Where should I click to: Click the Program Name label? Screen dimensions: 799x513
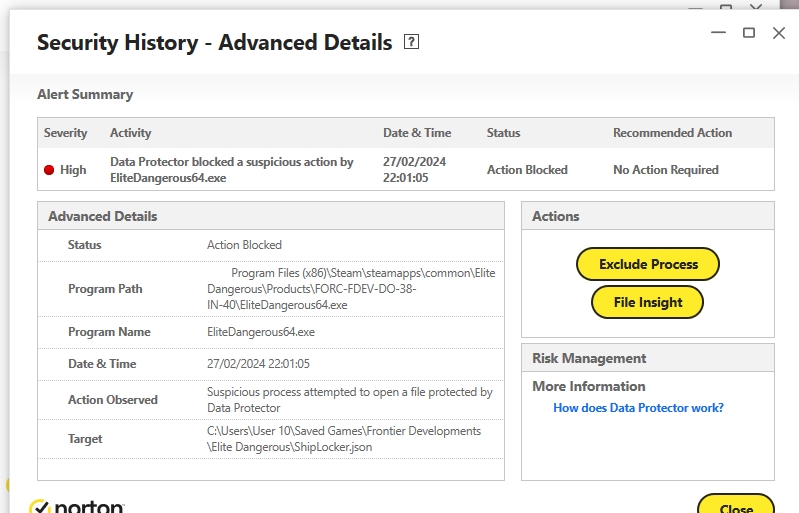(109, 332)
